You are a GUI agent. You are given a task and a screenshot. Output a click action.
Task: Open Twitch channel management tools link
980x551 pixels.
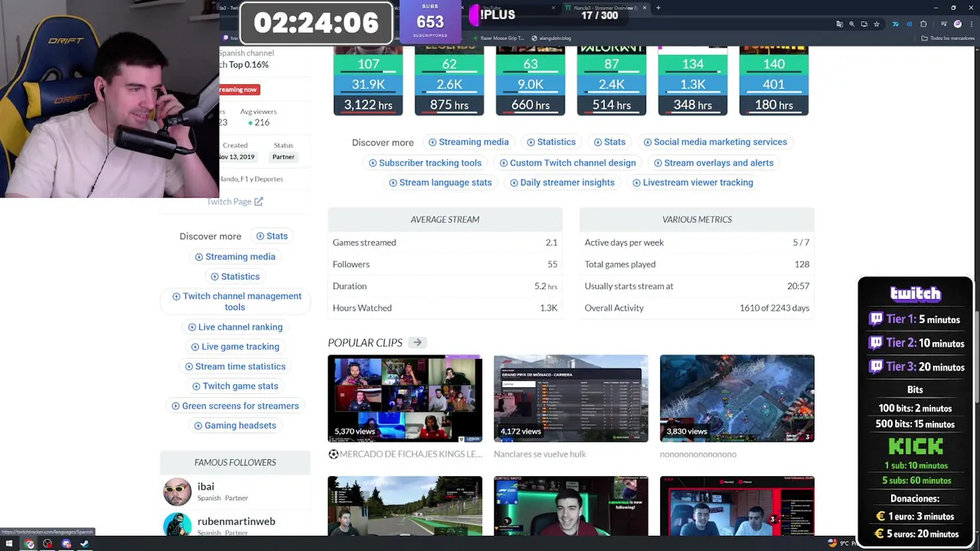tap(237, 302)
